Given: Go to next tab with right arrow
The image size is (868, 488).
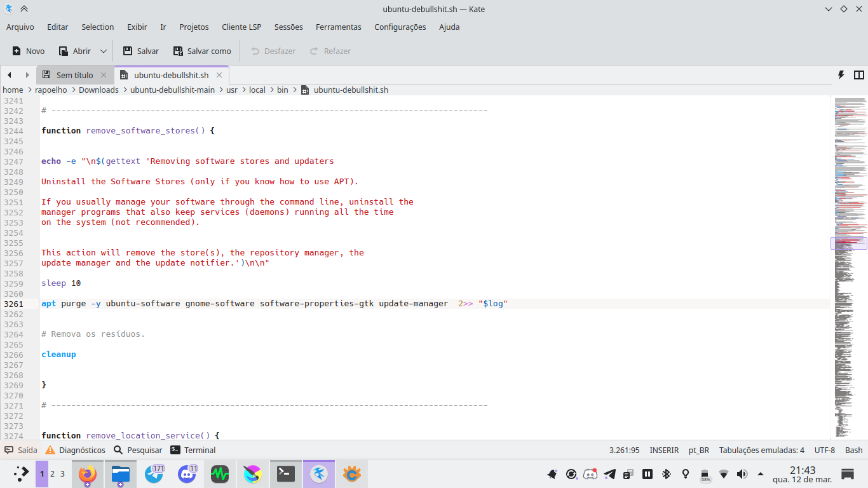Looking at the screenshot, I should tap(27, 75).
